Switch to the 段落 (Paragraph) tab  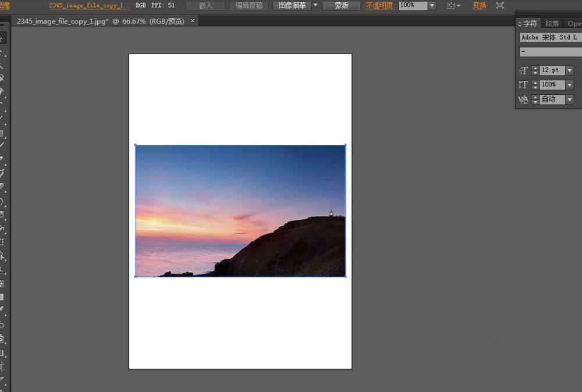(x=552, y=24)
